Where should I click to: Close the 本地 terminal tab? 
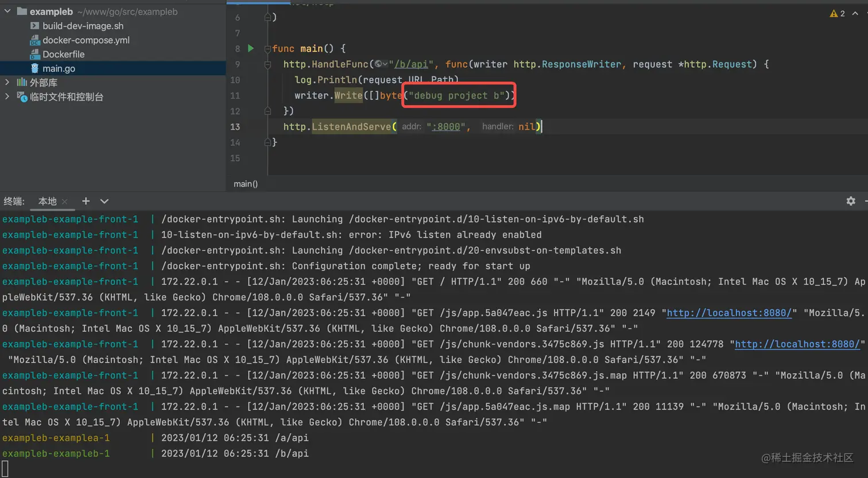tap(65, 201)
